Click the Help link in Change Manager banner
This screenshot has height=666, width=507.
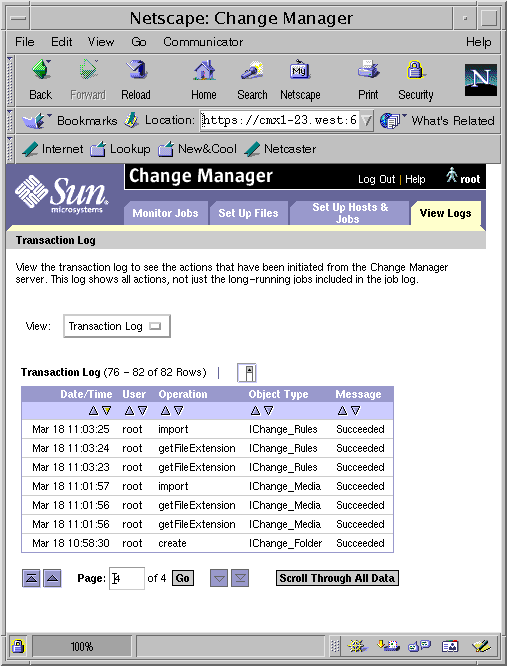coord(415,179)
